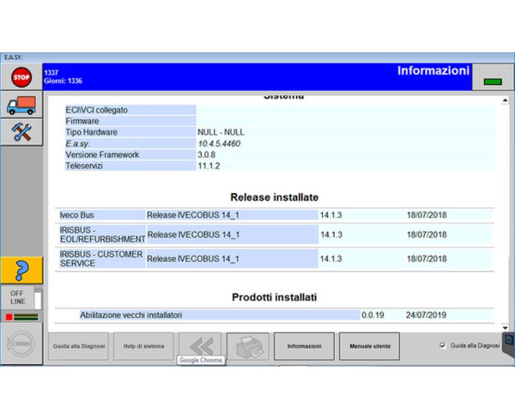Click the OFF LINE status indicator
515x420 pixels.
coord(17,297)
